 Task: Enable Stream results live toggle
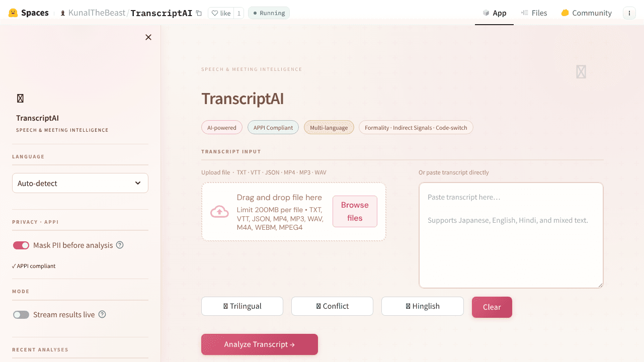coord(21,315)
